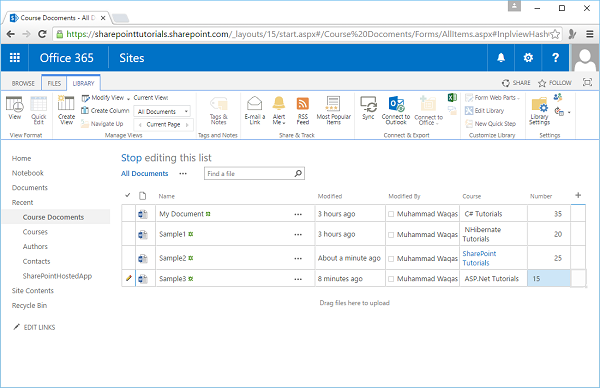This screenshot has height=388, width=600.
Task: Click Export to Excel icon
Action: coord(452,98)
